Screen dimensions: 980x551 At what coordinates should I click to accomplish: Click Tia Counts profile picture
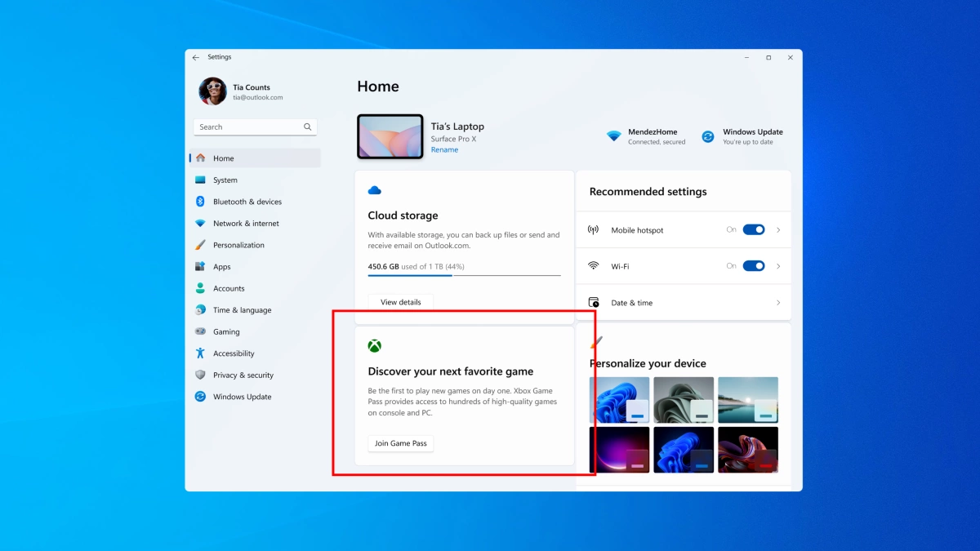(212, 91)
